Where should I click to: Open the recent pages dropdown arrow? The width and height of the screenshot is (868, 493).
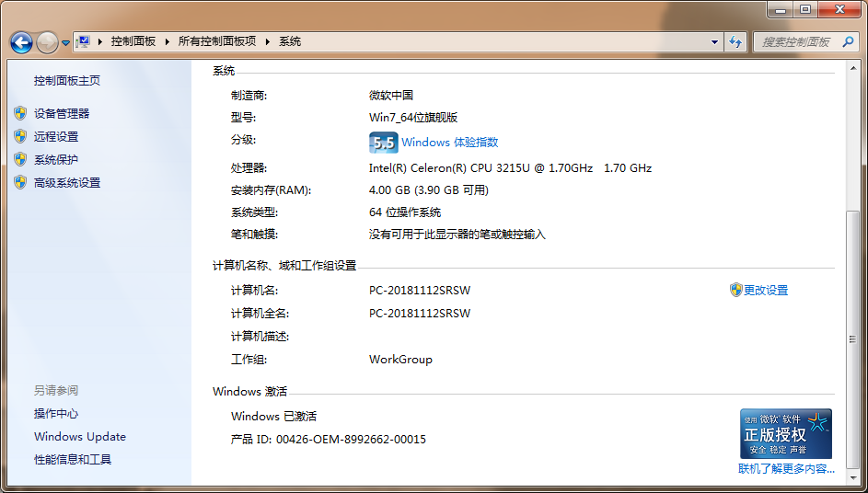pos(66,42)
